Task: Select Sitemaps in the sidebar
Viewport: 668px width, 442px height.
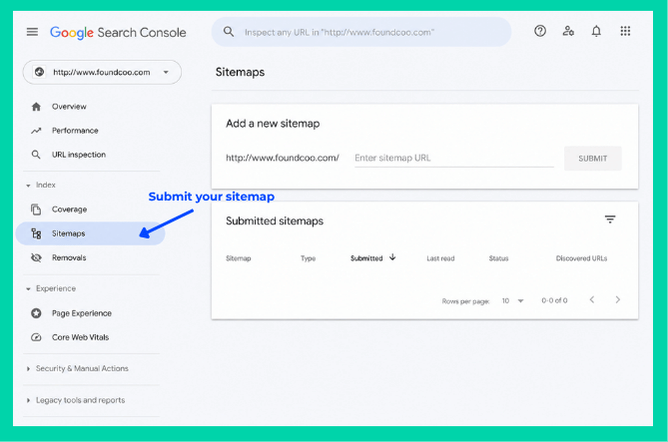Action: click(x=90, y=233)
